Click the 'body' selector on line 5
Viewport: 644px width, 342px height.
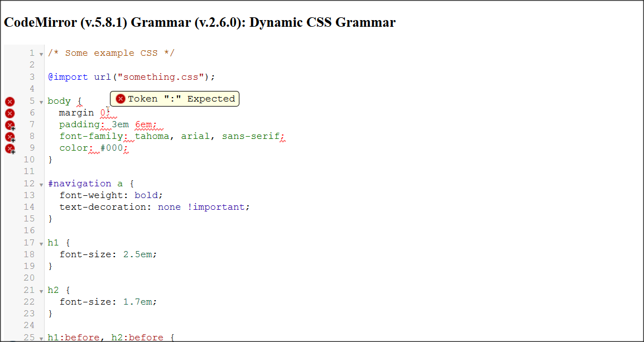pyautogui.click(x=59, y=101)
